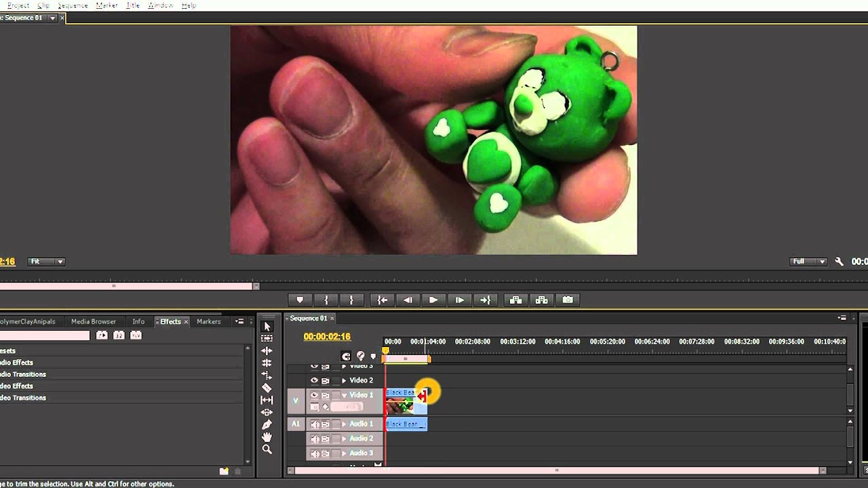The image size is (868, 488).
Task: Open the Audio Transitions bin
Action: pyautogui.click(x=23, y=374)
